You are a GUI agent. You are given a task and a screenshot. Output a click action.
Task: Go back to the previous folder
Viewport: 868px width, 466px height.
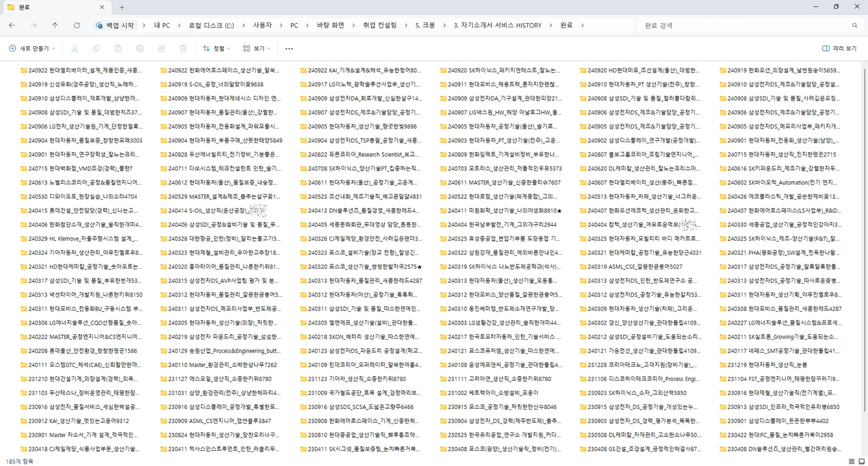(x=12, y=25)
